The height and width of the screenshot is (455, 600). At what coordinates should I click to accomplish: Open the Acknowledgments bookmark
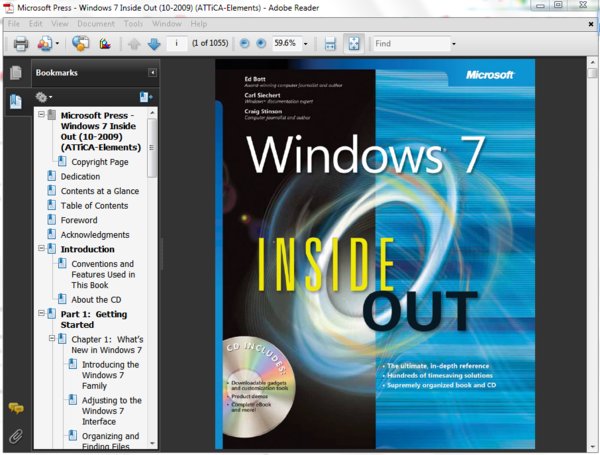[95, 235]
